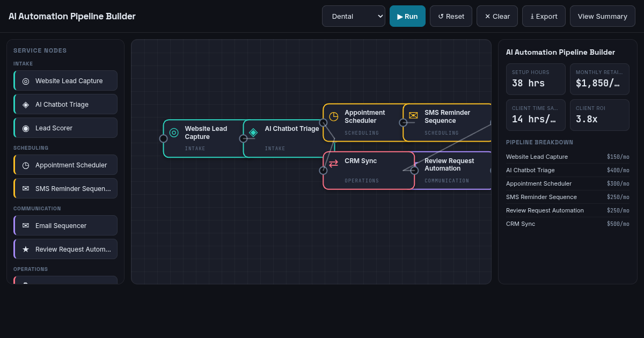Image resolution: width=644 pixels, height=338 pixels.
Task: Click the Client ROI 3.8x card
Action: pyautogui.click(x=599, y=115)
